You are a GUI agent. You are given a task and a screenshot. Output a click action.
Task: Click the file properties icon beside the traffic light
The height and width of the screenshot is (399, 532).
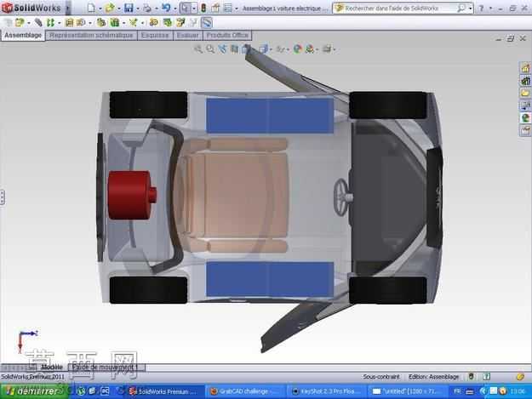click(215, 8)
